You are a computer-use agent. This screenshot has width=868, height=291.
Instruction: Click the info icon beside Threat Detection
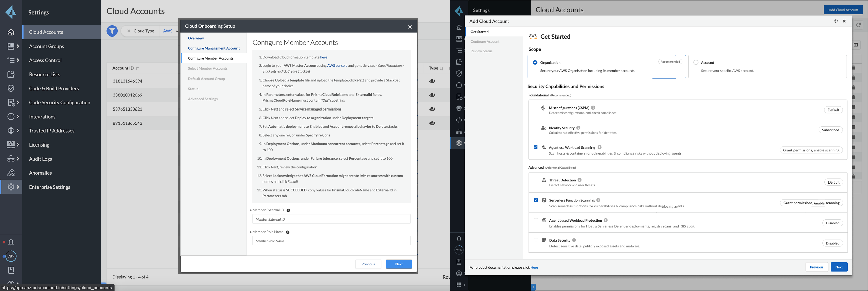(580, 180)
